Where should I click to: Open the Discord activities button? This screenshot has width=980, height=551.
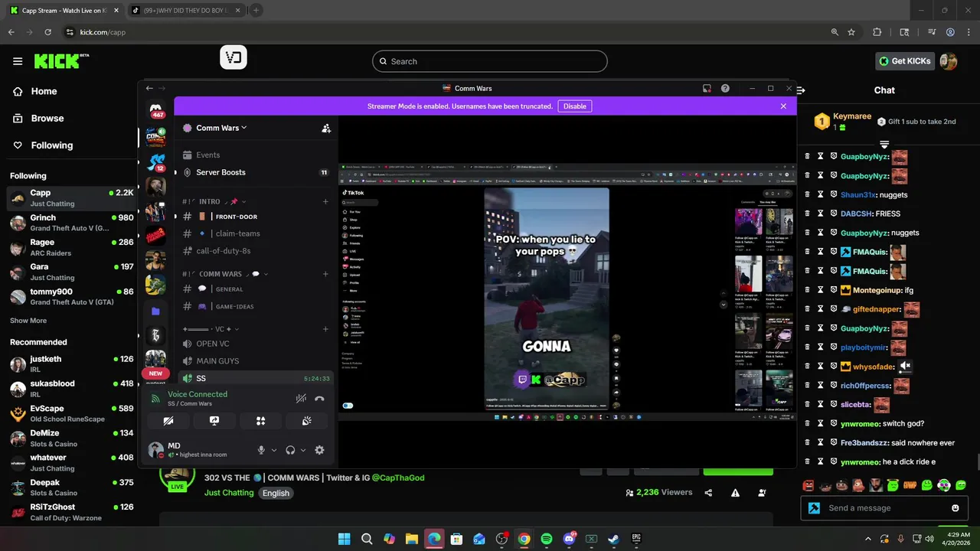click(260, 421)
